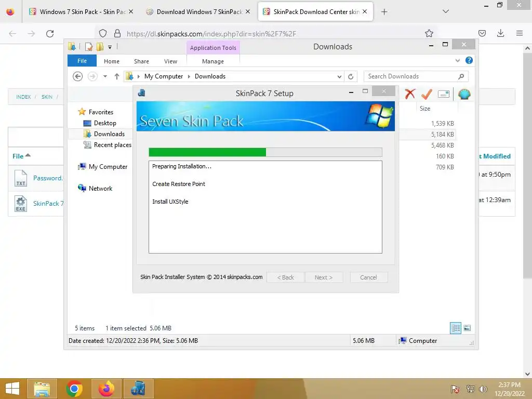The width and height of the screenshot is (532, 399).
Task: Expand the arrow after My Computer in path
Action: (189, 76)
